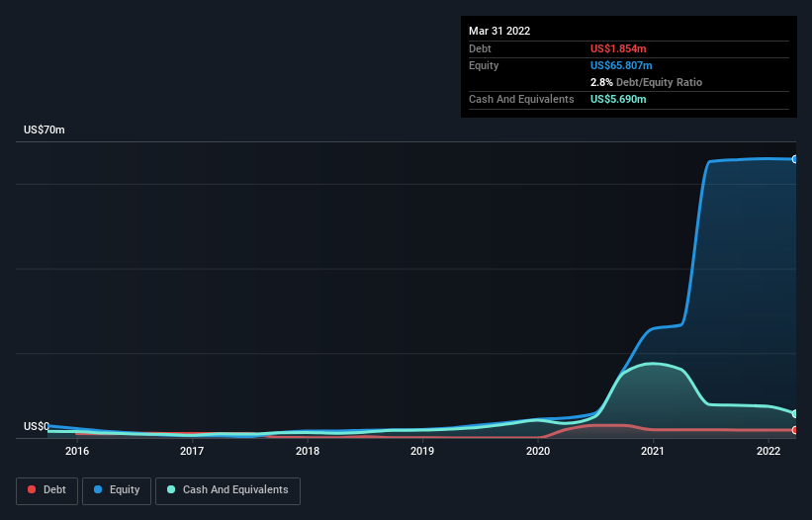Click the US$5.690m cash value
The width and height of the screenshot is (812, 520).
click(x=618, y=99)
